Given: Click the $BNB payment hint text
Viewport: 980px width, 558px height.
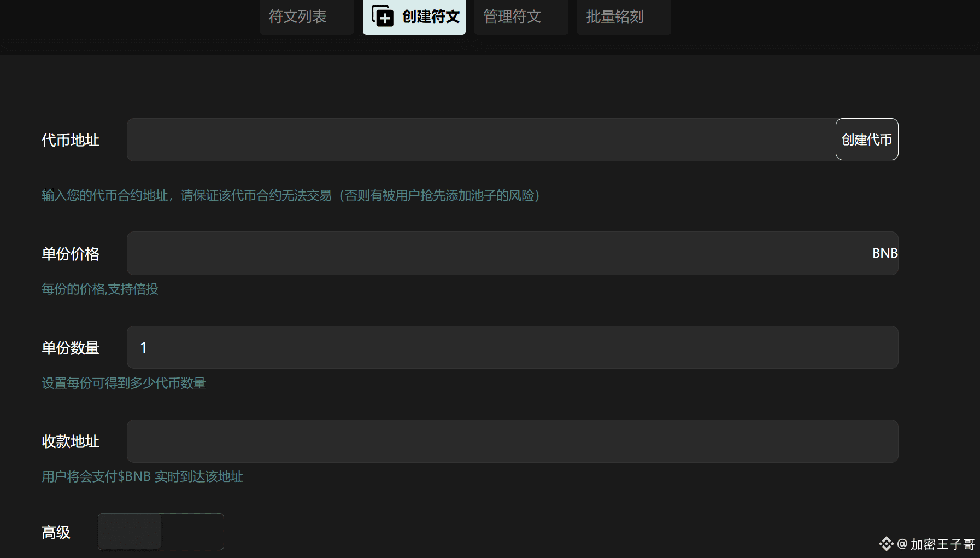Looking at the screenshot, I should [142, 477].
